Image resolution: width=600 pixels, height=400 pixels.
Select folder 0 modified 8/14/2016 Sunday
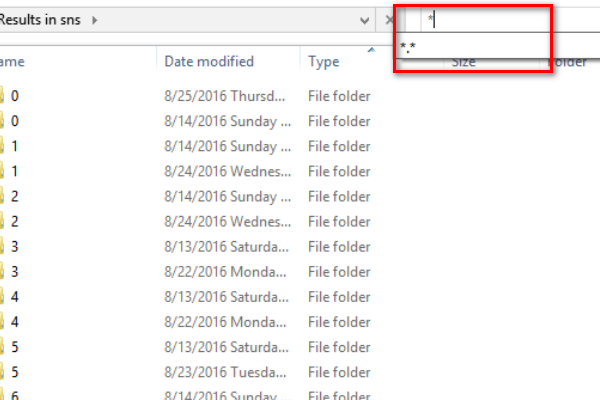tap(186, 121)
